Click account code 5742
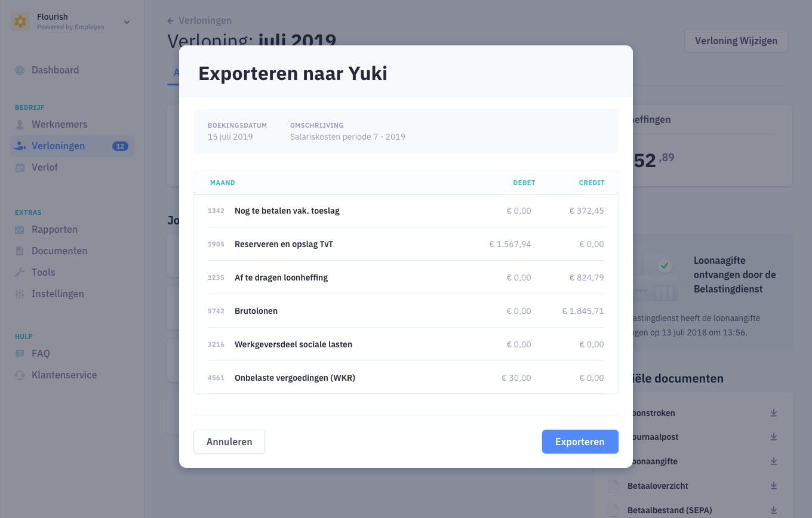The image size is (812, 518). 216,311
